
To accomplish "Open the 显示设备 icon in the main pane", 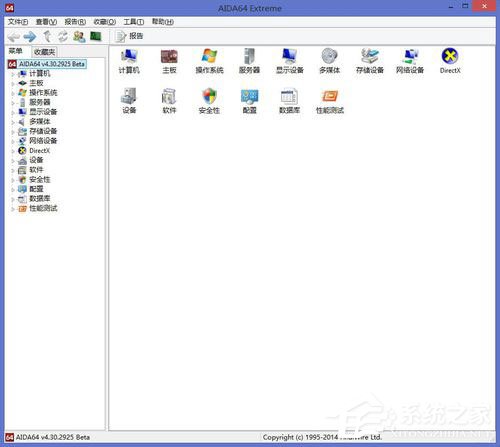I will pos(290,61).
